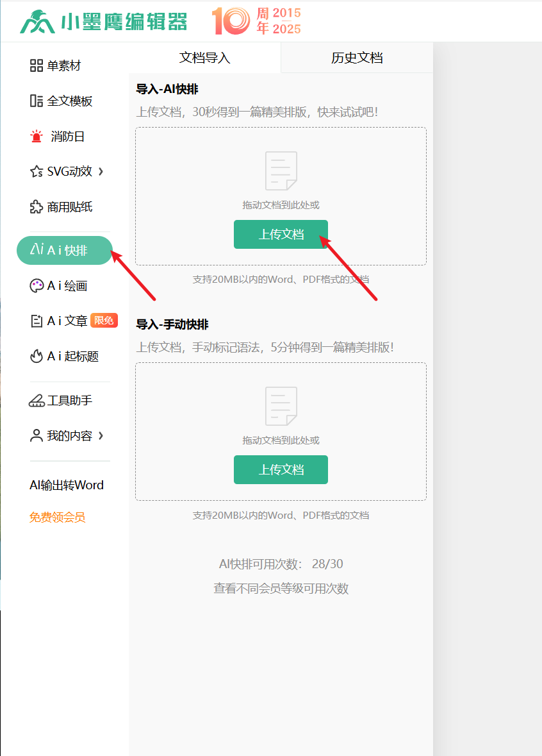Click the orange 免费领会员 link

coord(57,517)
